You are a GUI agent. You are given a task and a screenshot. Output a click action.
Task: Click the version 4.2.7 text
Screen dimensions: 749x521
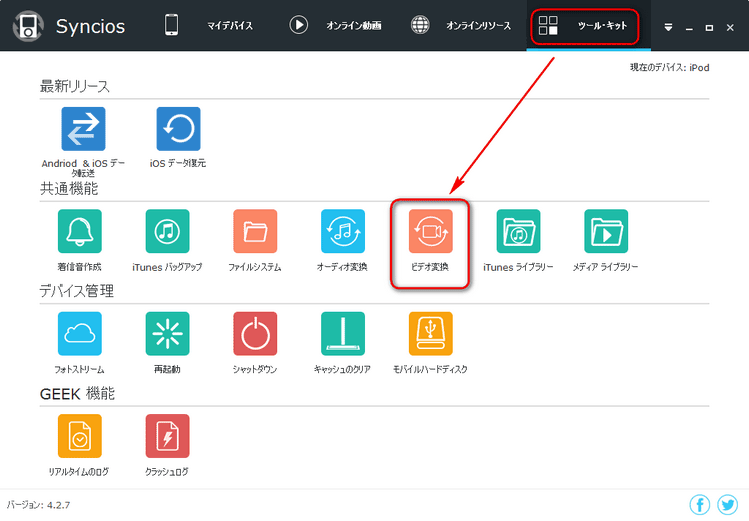tap(38, 505)
